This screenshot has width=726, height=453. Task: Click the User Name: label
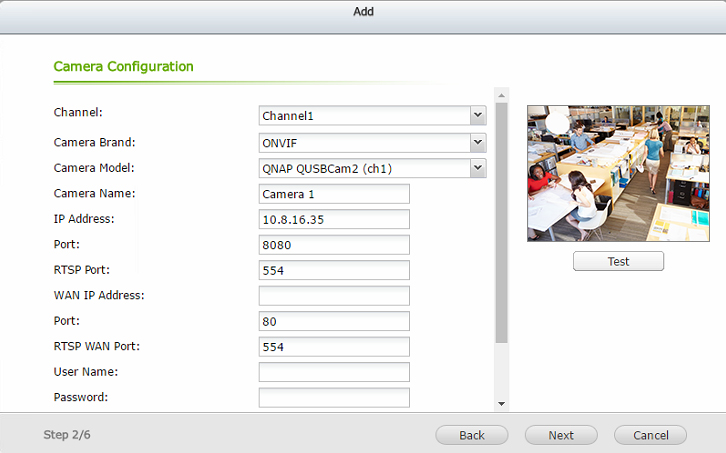click(x=86, y=371)
